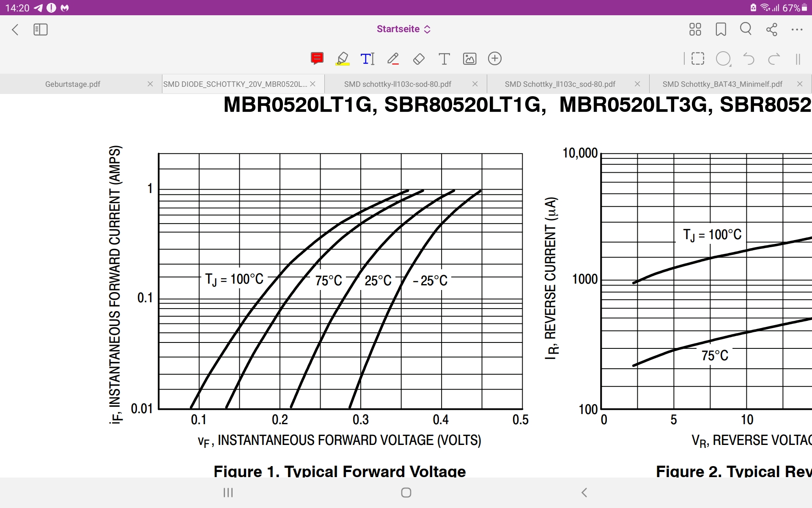Close the SMD schottky-ll103c-sod-80.pdf tab
Image resolution: width=812 pixels, height=508 pixels.
[x=475, y=84]
